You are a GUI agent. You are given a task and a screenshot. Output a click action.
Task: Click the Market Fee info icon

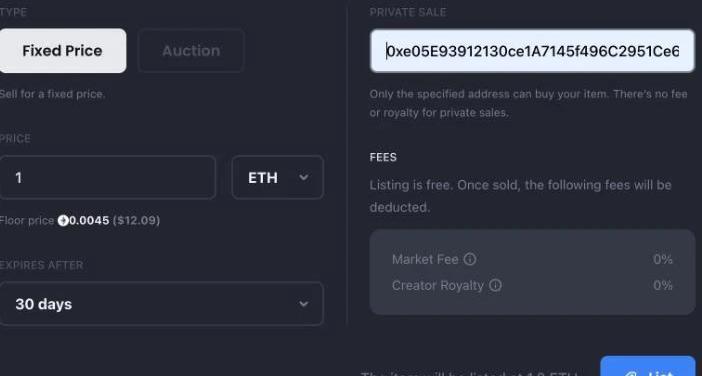point(470,259)
